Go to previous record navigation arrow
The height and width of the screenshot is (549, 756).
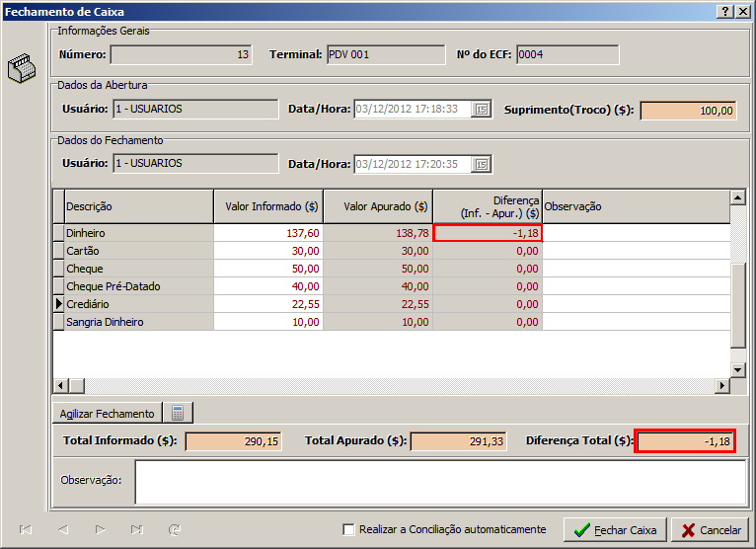coord(63,530)
